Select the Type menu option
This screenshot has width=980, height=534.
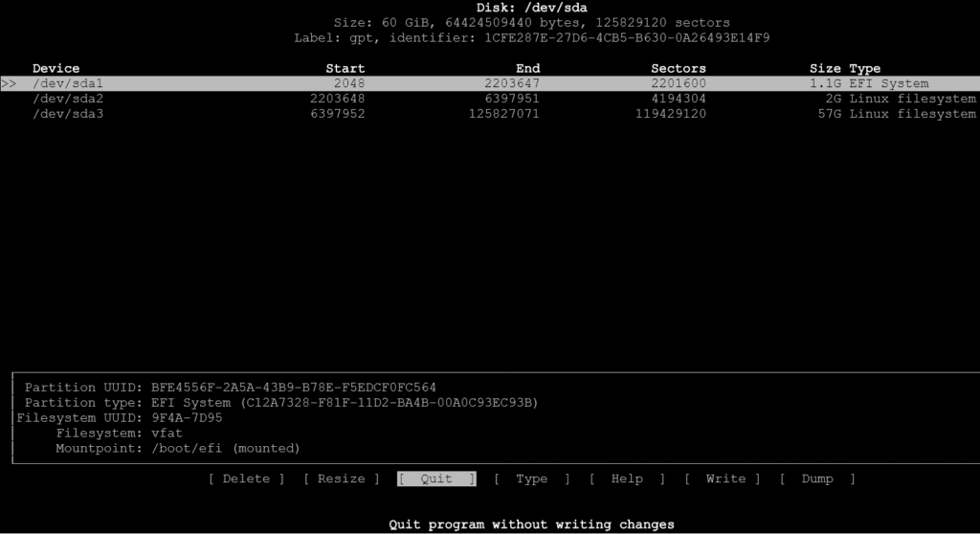click(x=532, y=479)
